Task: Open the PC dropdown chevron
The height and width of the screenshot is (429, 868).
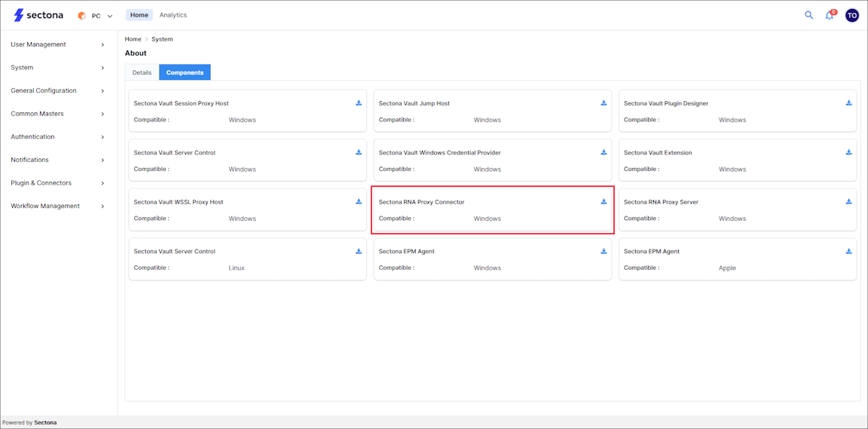Action: (109, 16)
